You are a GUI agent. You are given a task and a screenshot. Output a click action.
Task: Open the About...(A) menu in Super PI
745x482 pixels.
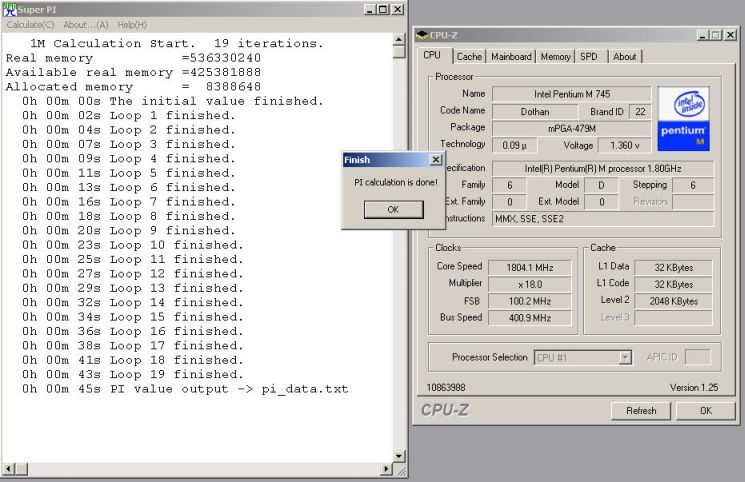pyautogui.click(x=86, y=25)
